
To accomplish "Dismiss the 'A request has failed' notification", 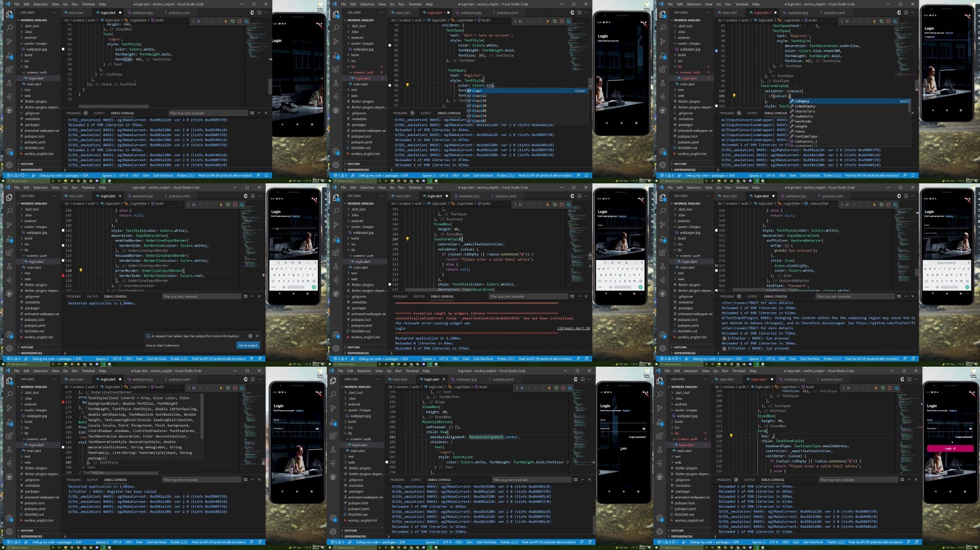I will click(257, 336).
